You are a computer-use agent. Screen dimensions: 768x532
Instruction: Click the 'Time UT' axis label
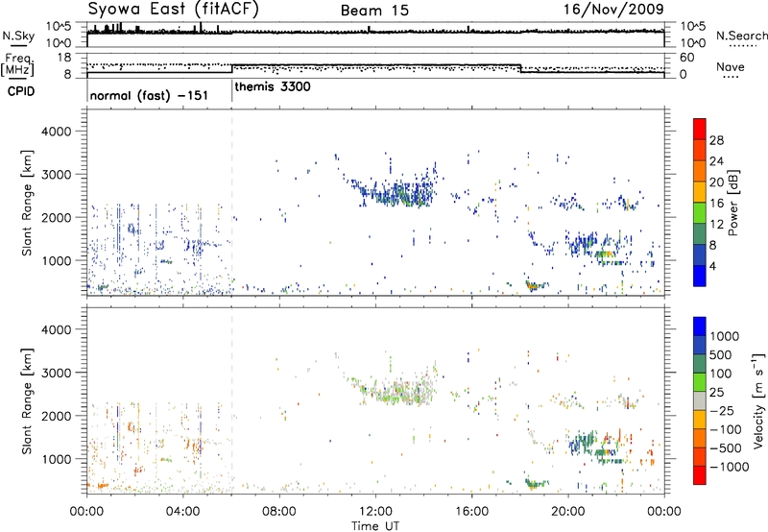click(375, 526)
